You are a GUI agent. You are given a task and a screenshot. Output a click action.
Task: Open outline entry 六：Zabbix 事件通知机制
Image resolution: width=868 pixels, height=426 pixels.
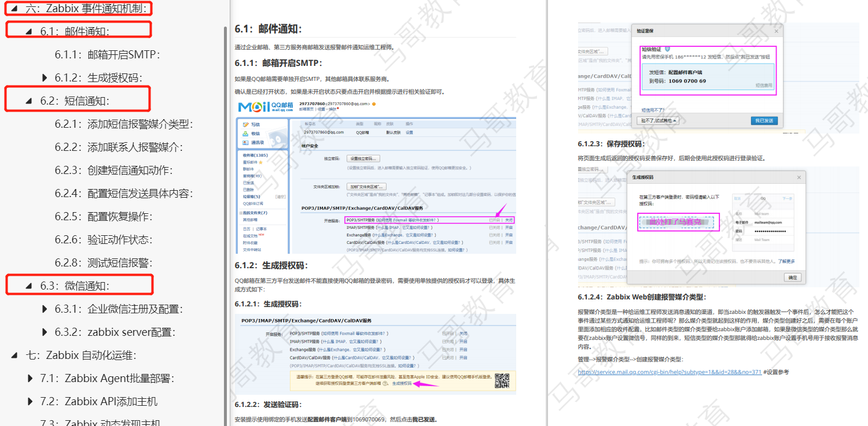(x=86, y=8)
